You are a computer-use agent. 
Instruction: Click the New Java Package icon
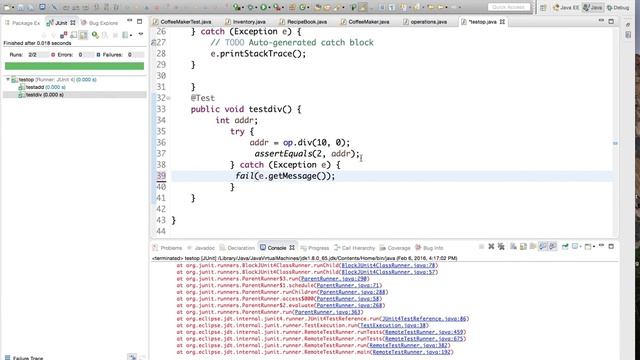click(292, 7)
